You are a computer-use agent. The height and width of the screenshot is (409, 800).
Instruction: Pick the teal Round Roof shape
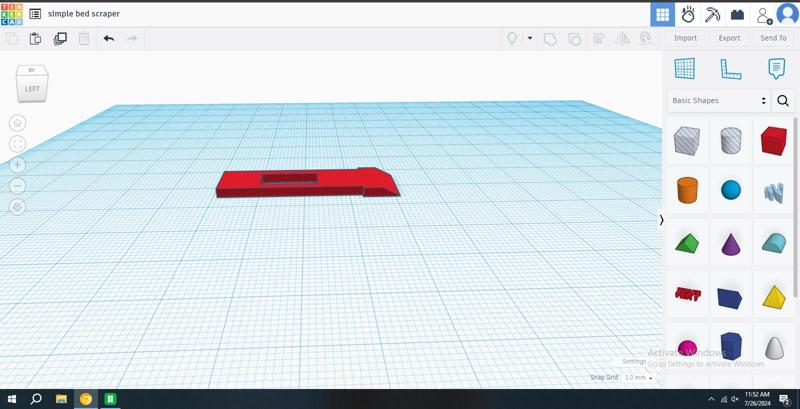tap(774, 243)
